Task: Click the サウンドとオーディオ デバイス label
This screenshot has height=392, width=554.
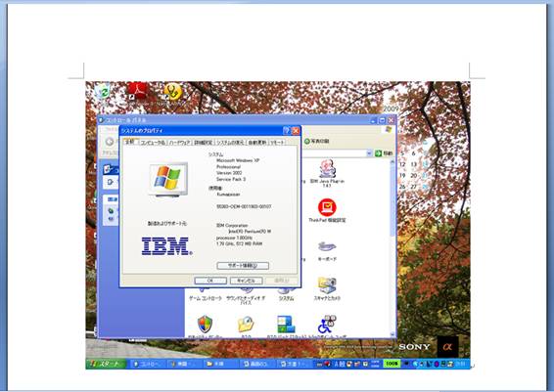Action: coord(246,300)
